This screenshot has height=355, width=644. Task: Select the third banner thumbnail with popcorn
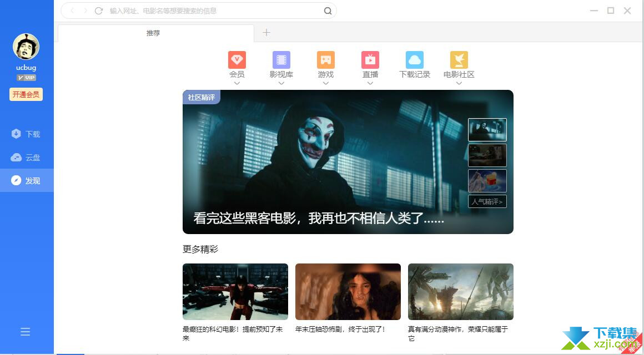click(x=487, y=181)
